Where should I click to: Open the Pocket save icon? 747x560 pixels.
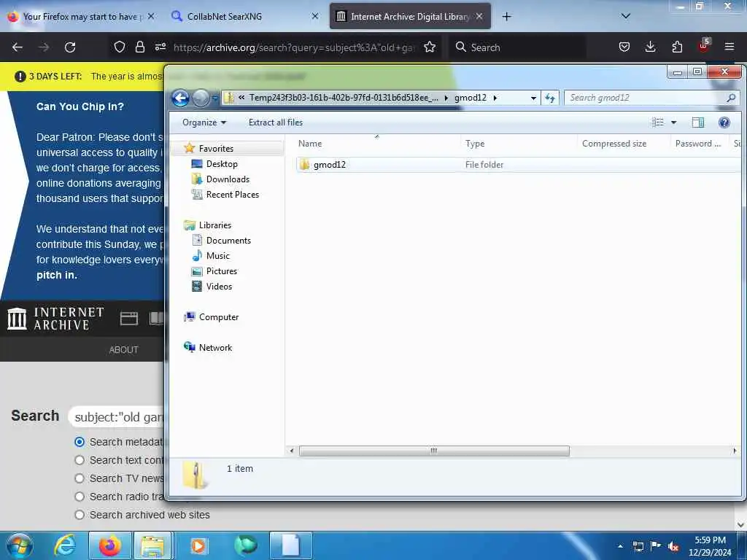point(624,47)
